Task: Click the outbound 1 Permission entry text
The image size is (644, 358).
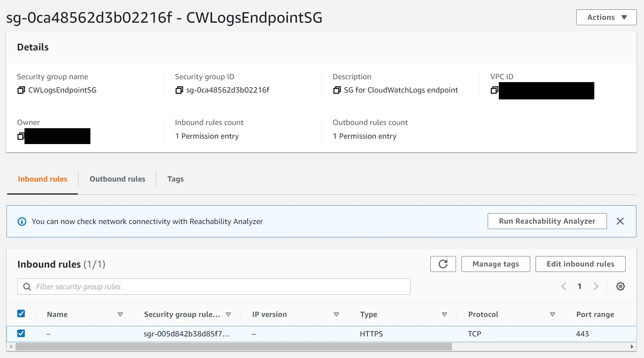Action: coord(365,136)
